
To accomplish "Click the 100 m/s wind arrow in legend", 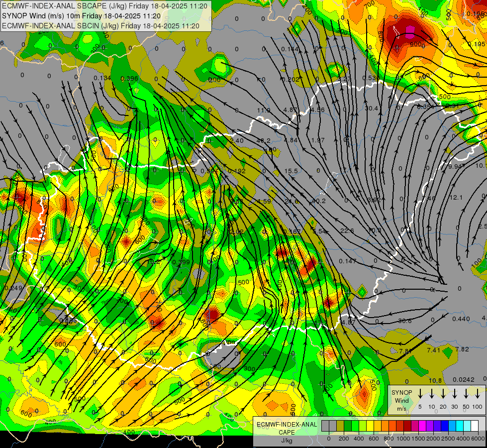I will coord(478,394).
